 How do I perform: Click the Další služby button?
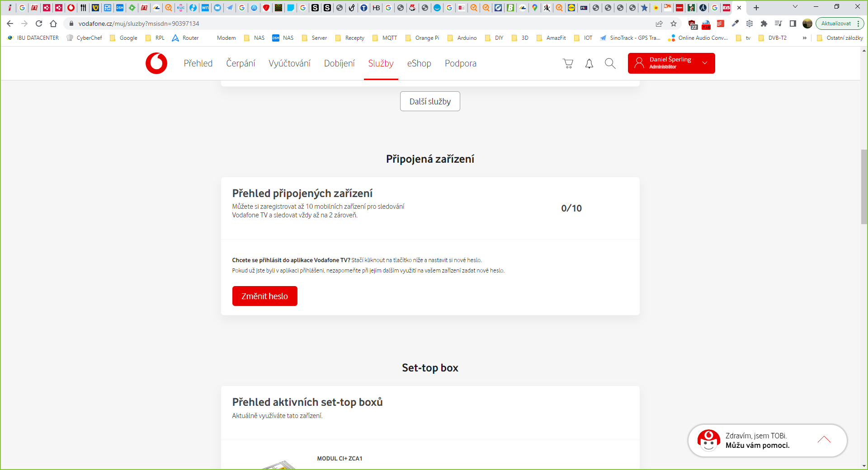pyautogui.click(x=430, y=101)
